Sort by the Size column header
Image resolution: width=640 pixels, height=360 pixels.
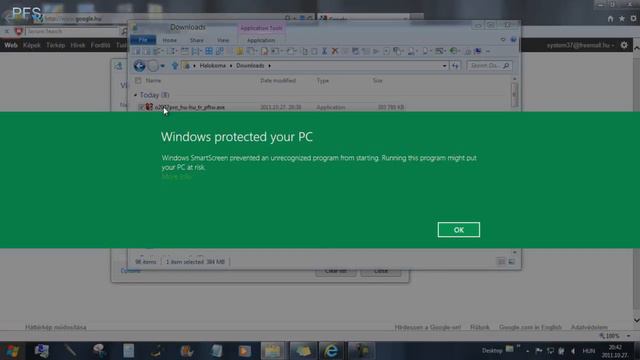[x=377, y=80]
